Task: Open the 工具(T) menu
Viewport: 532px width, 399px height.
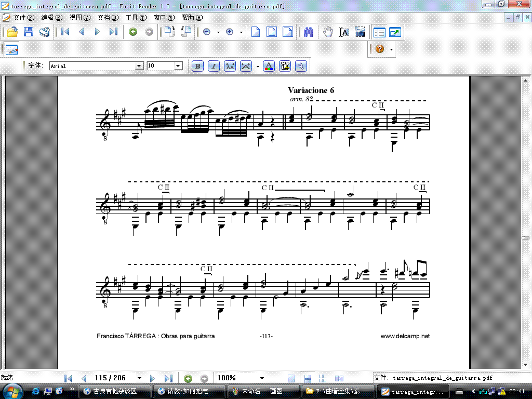Action: click(x=136, y=18)
